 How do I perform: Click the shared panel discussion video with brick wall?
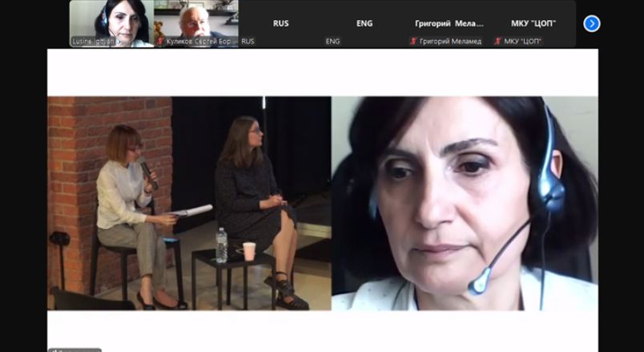(x=189, y=203)
